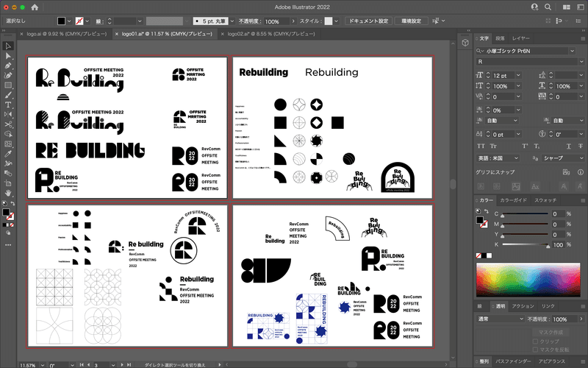Open the 3D and Materials panel icon

tap(465, 43)
